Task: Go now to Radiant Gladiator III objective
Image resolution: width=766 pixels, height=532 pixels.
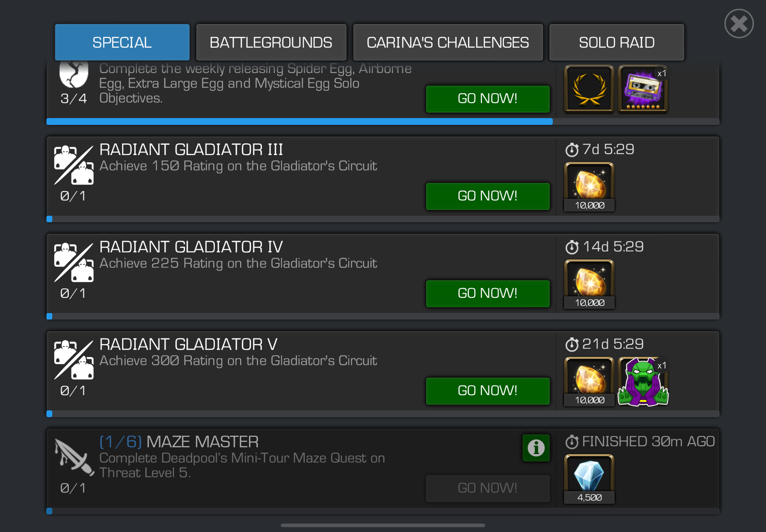Action: pyautogui.click(x=488, y=196)
